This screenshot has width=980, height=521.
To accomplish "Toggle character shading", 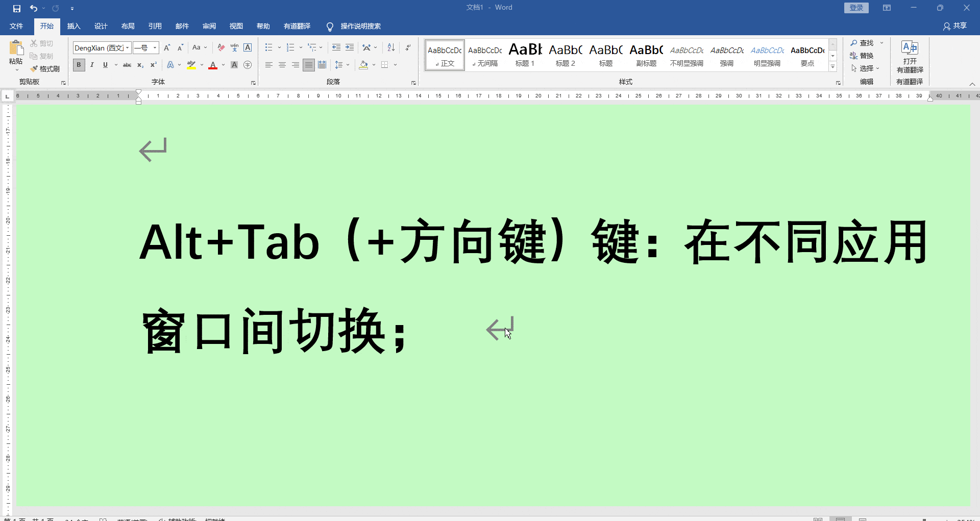I will click(234, 65).
